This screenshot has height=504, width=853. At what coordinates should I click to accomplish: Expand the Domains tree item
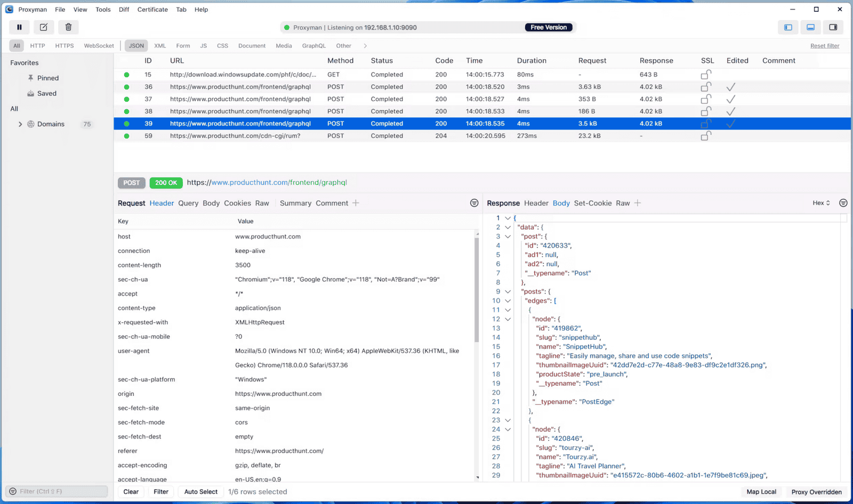(x=20, y=124)
